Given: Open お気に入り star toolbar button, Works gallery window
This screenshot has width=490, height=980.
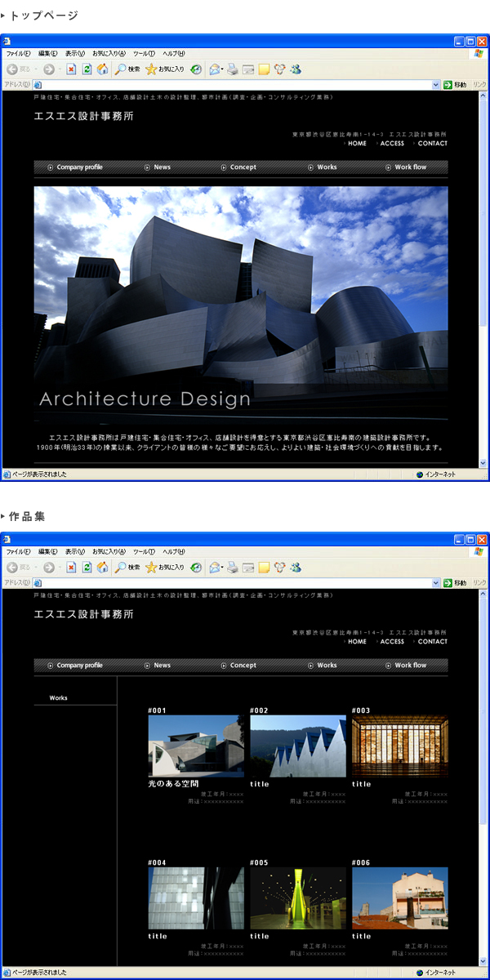Looking at the screenshot, I should coord(164,568).
